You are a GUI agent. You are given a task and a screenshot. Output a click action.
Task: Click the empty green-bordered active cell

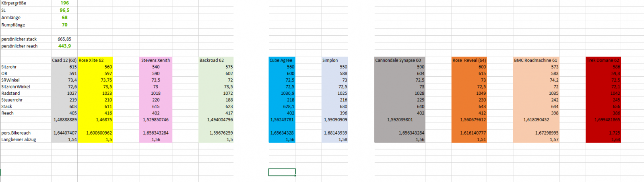tap(282, 172)
